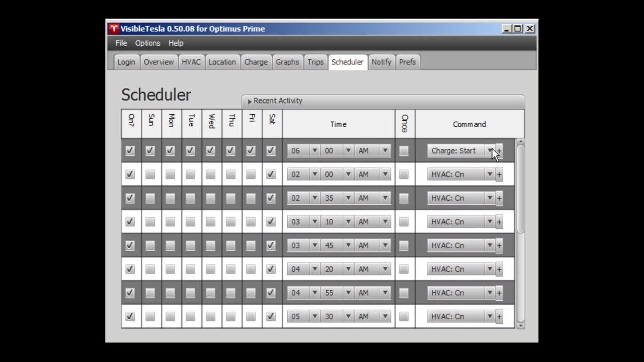This screenshot has width=644, height=362.
Task: Open the minute dropdown showing 10
Action: point(337,222)
